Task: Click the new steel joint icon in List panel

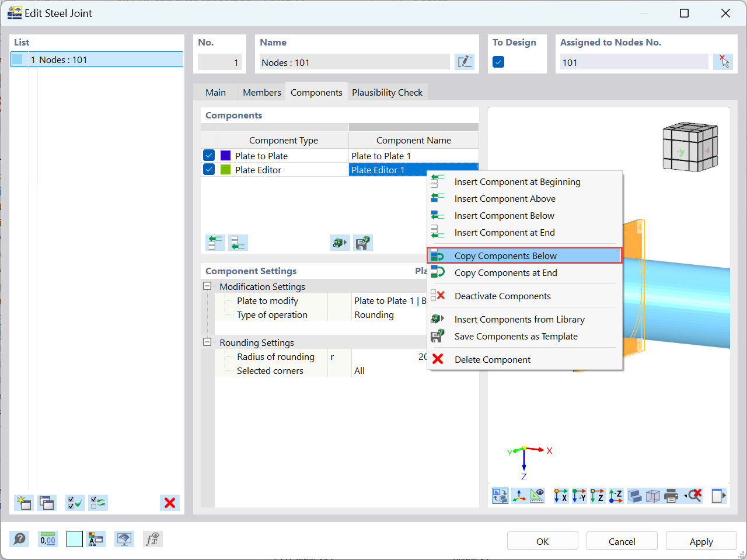Action: [x=24, y=503]
